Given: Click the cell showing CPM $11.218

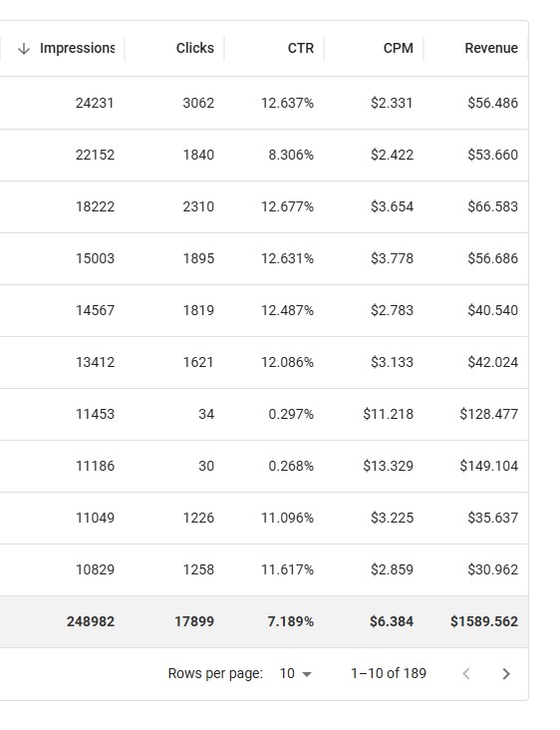Looking at the screenshot, I should [x=388, y=414].
